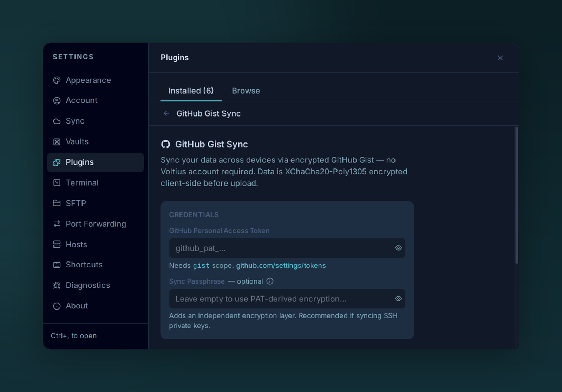The image size is (562, 392).
Task: Open About section
Action: tap(96, 306)
